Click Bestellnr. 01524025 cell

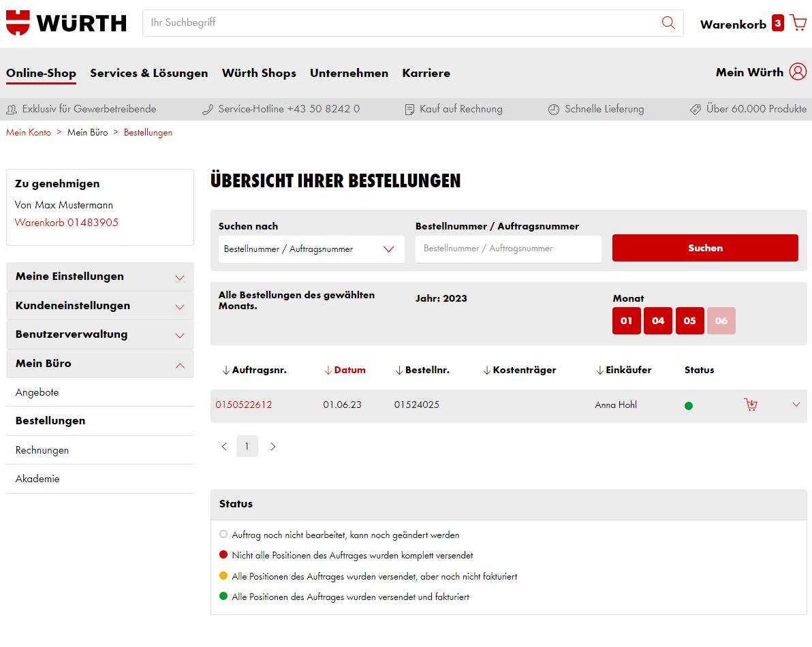417,405
